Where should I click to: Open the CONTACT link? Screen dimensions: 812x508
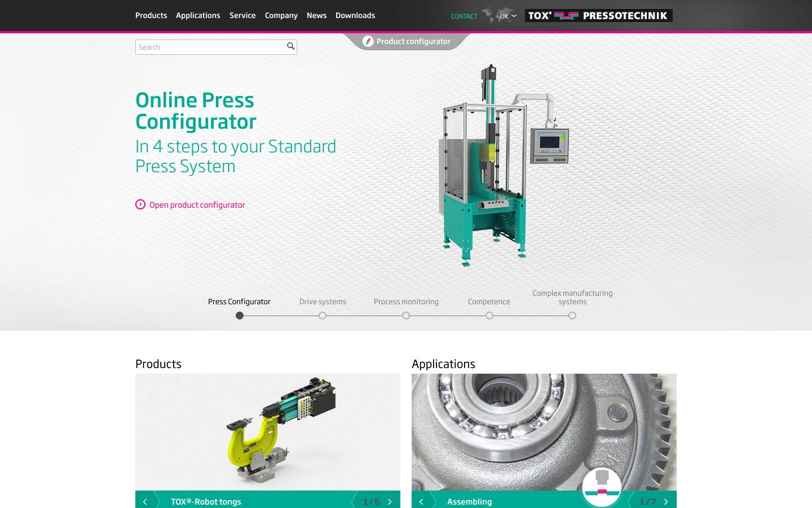[464, 16]
